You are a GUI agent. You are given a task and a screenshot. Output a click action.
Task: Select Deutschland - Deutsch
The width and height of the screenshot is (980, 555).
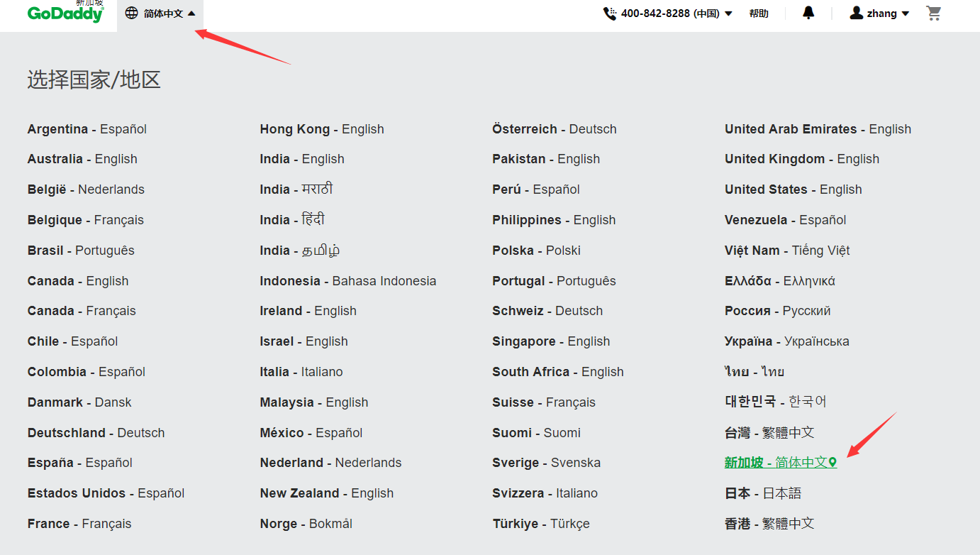tap(96, 433)
